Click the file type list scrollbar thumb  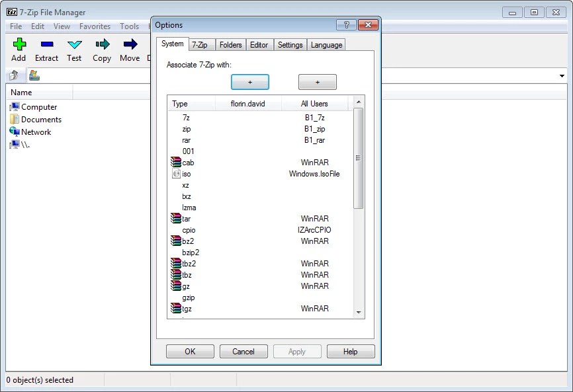[359, 159]
